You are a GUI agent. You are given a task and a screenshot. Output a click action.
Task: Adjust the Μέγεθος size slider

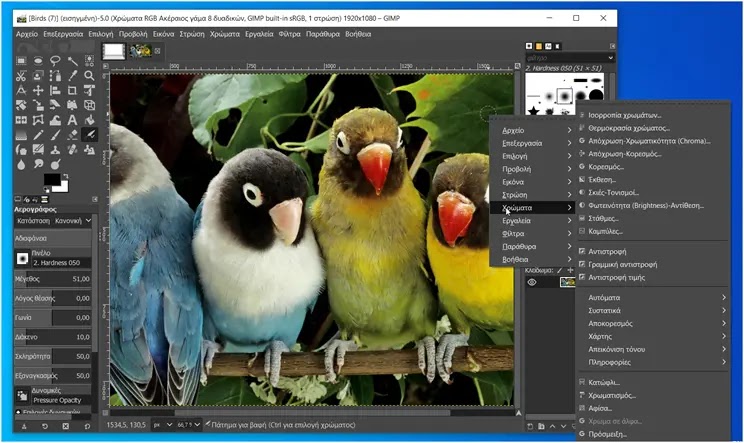pyautogui.click(x=53, y=279)
